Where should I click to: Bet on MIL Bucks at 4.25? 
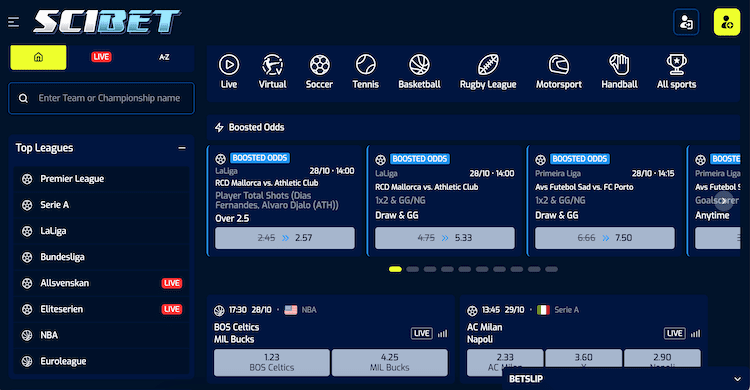[x=390, y=362]
